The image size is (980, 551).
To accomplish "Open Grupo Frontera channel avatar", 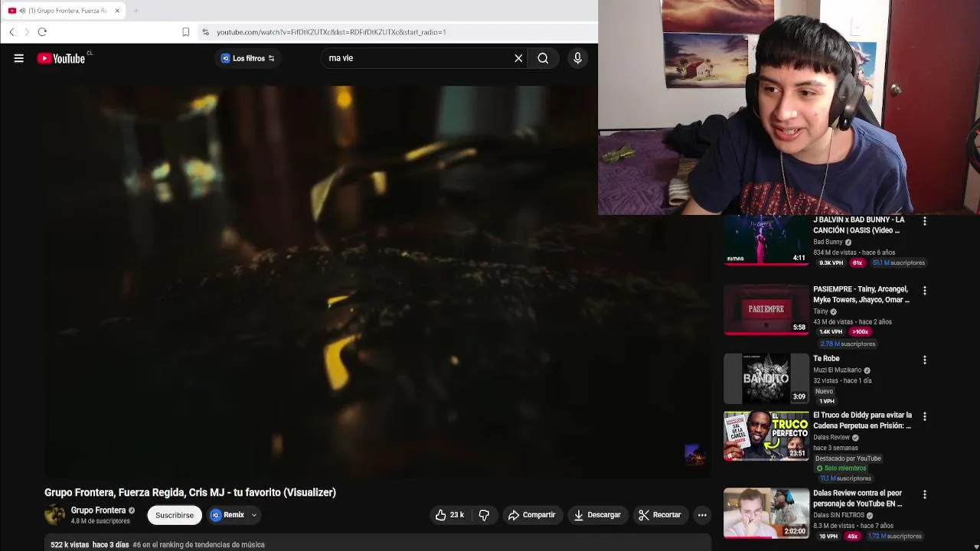I will pos(54,515).
